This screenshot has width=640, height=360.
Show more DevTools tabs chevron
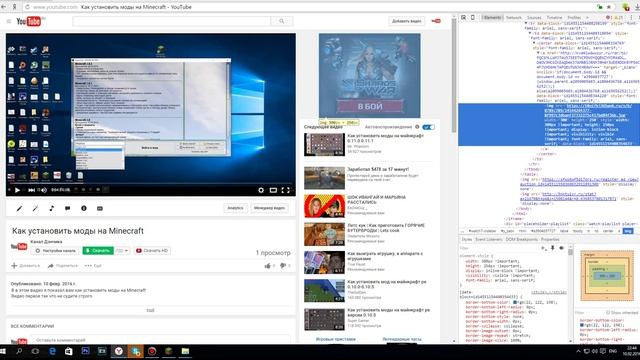(x=587, y=18)
